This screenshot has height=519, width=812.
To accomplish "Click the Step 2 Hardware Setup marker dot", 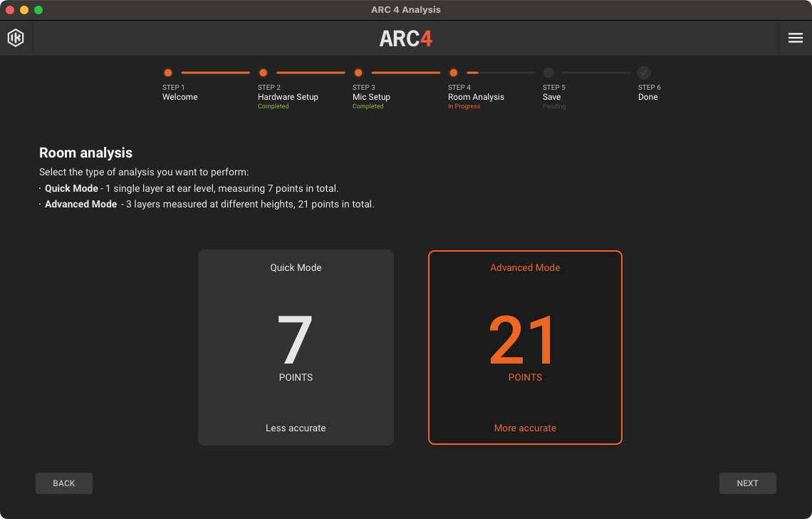I will (263, 73).
